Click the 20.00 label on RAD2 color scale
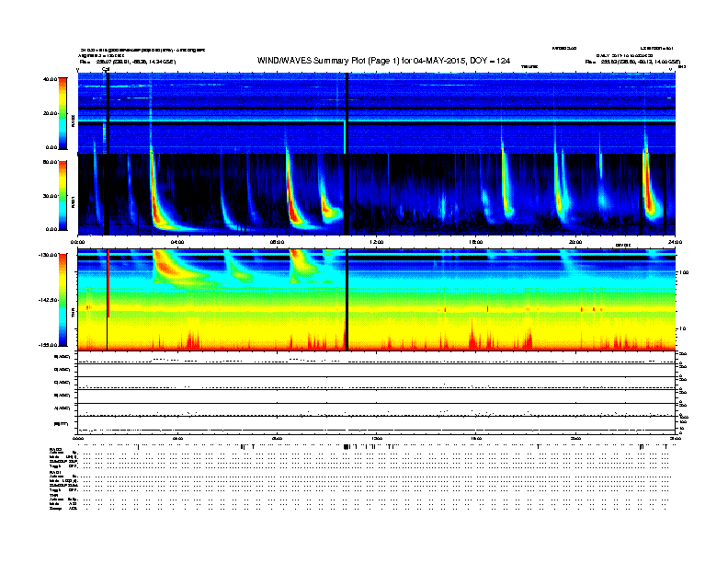The width and height of the screenshot is (728, 563). tap(50, 113)
